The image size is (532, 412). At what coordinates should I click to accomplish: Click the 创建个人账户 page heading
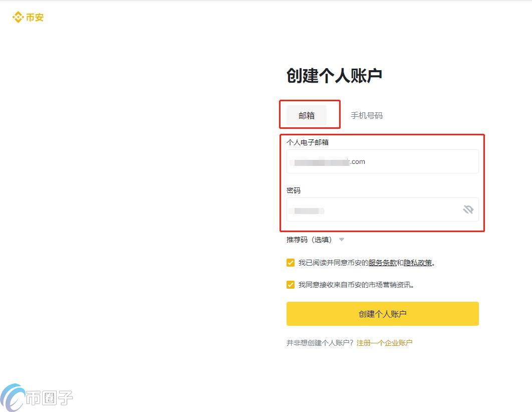334,75
